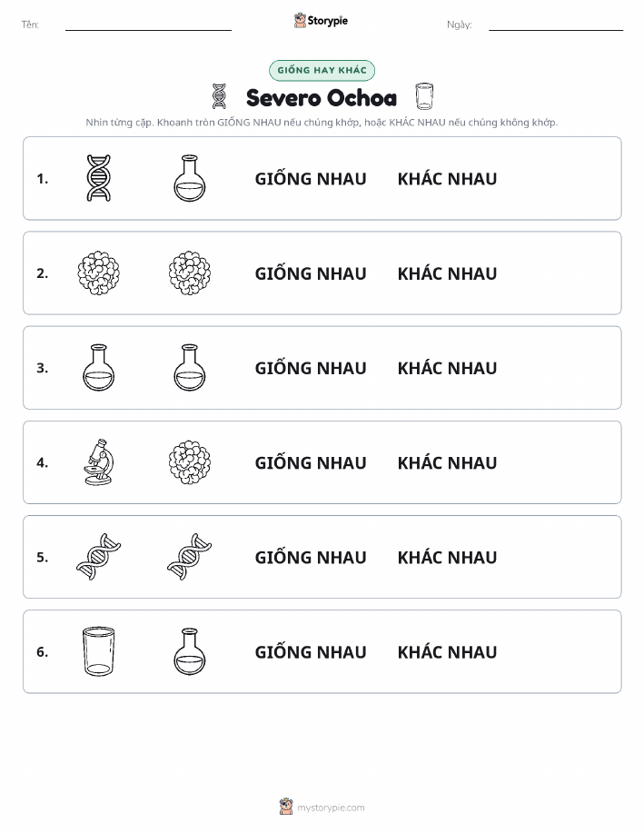Screen dimensions: 644x833
Task: Click the GIỐNG HAY KHÁC green badge
Action: tap(322, 70)
